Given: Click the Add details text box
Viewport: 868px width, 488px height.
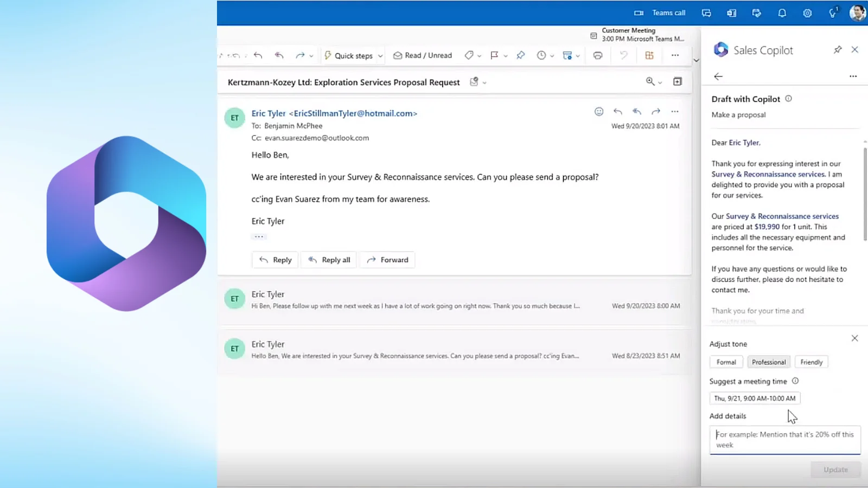Looking at the screenshot, I should [785, 440].
